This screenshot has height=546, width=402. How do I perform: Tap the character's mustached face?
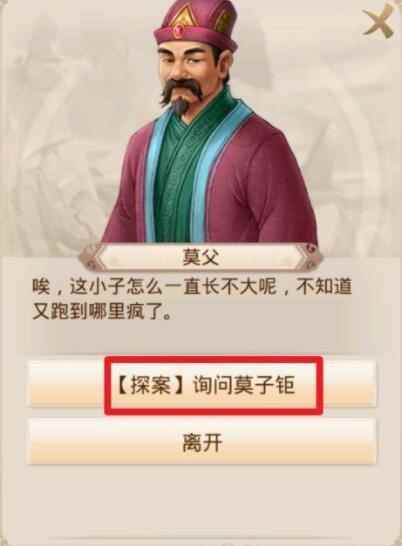[186, 75]
